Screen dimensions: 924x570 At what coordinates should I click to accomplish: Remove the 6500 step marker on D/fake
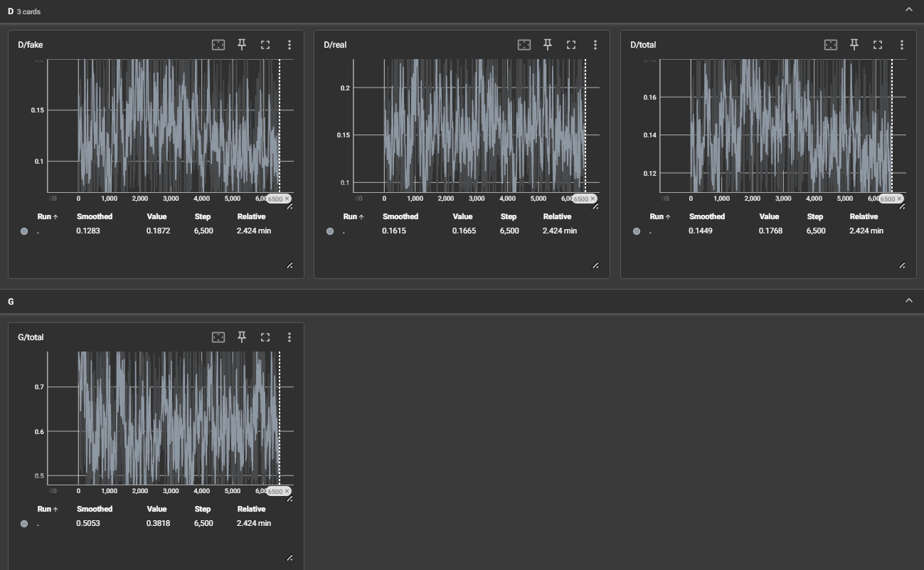pyautogui.click(x=287, y=199)
